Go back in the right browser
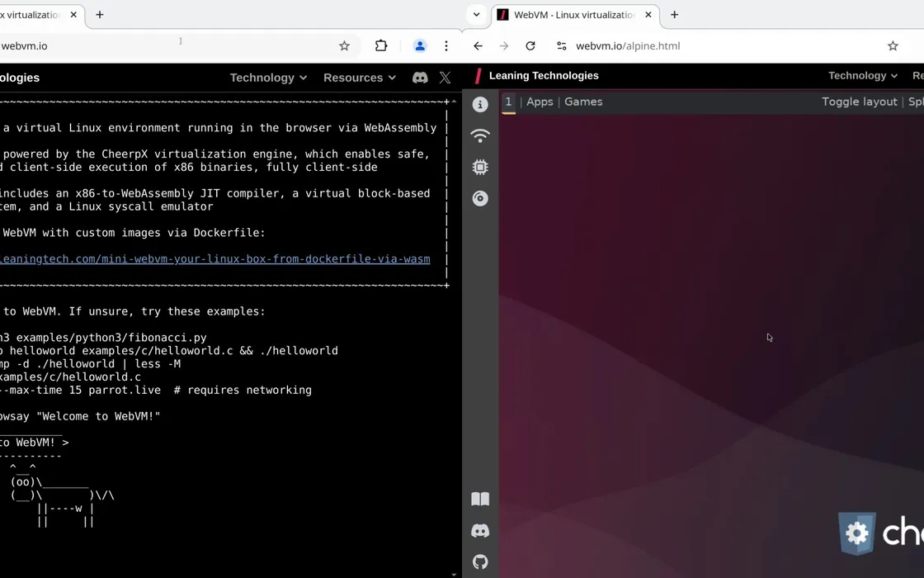 pos(478,46)
